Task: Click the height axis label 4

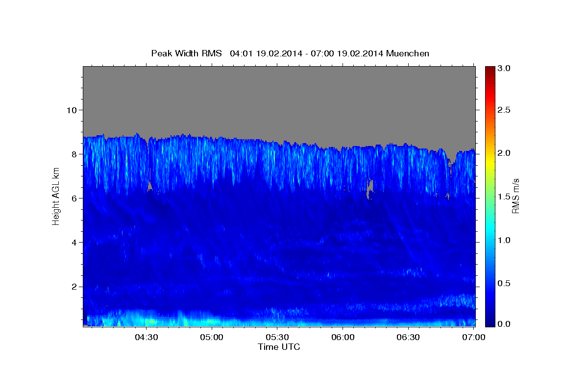Action: coord(75,242)
